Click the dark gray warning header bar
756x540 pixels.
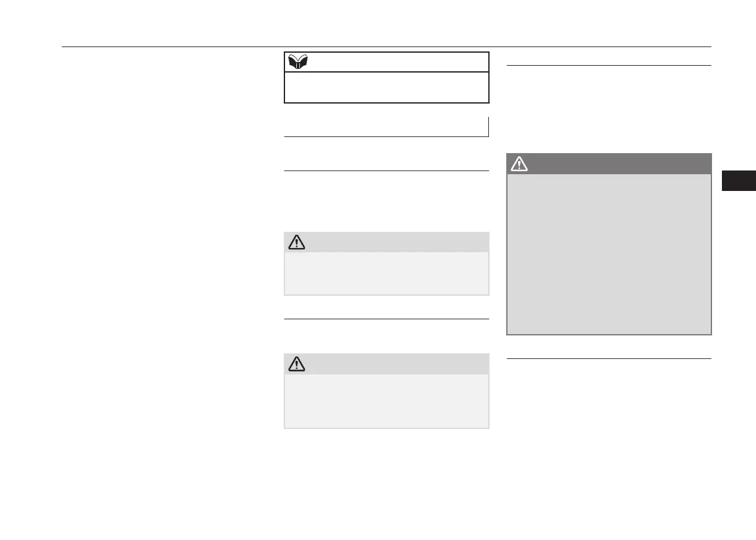[x=609, y=164]
